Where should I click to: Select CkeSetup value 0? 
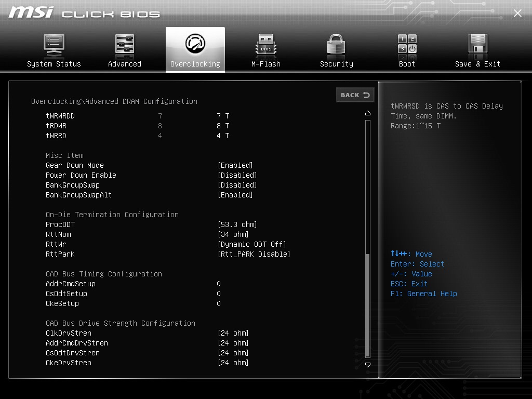219,303
